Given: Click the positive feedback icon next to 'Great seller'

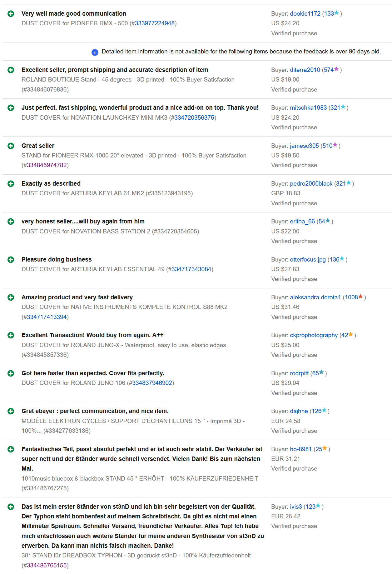Looking at the screenshot, I should (x=11, y=146).
